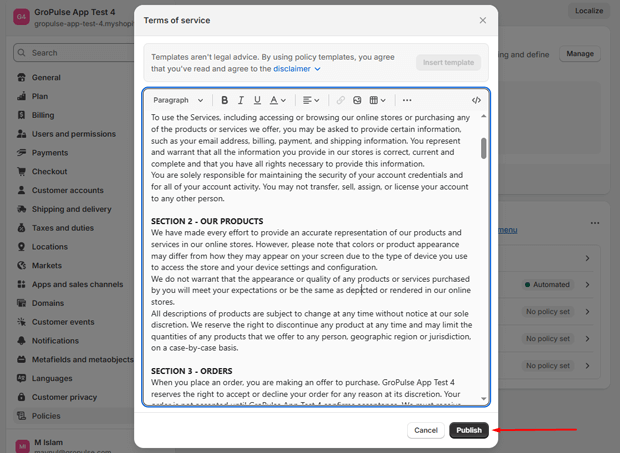The image size is (620, 453).
Task: Click the M Islam user avatar
Action: coord(22,445)
